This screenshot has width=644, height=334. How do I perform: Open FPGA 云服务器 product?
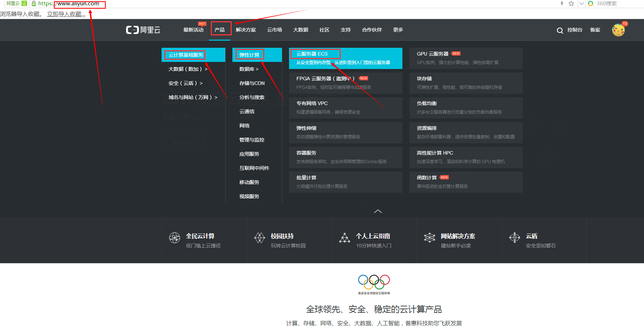coord(346,83)
